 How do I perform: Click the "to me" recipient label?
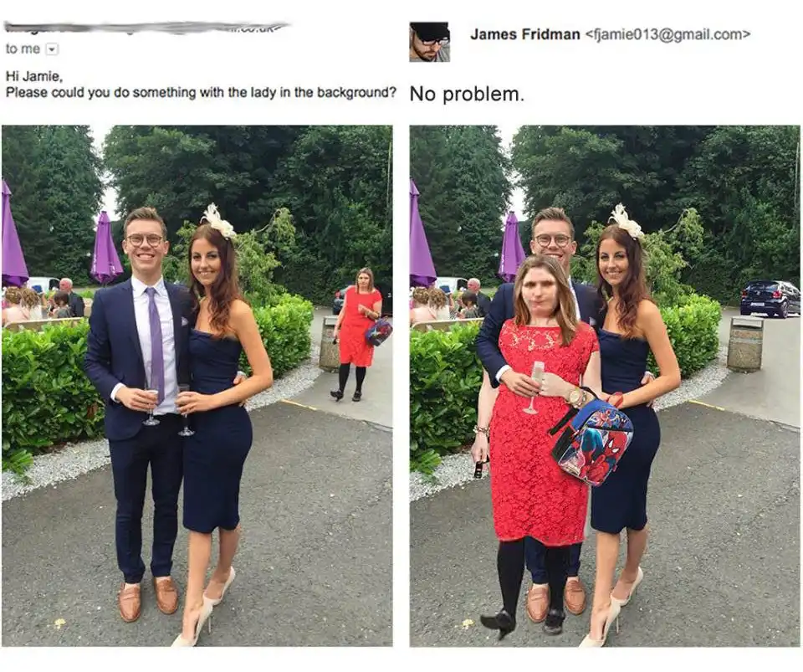click(23, 49)
